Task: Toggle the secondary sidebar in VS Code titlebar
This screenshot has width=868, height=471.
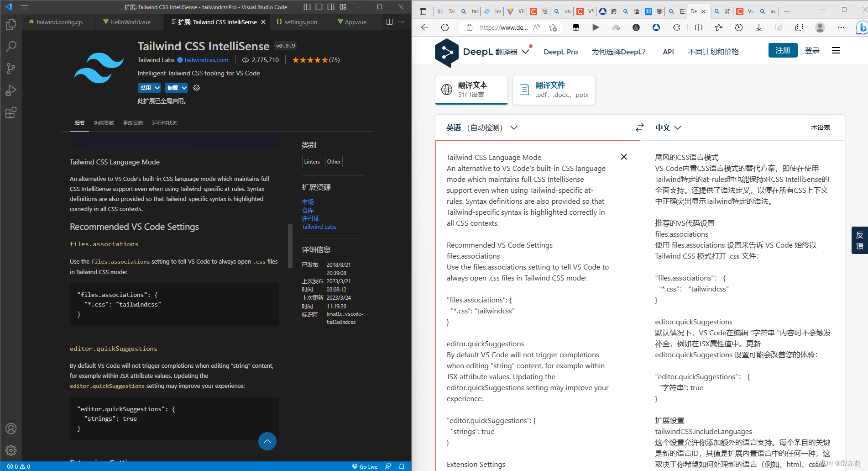Action: tap(331, 7)
